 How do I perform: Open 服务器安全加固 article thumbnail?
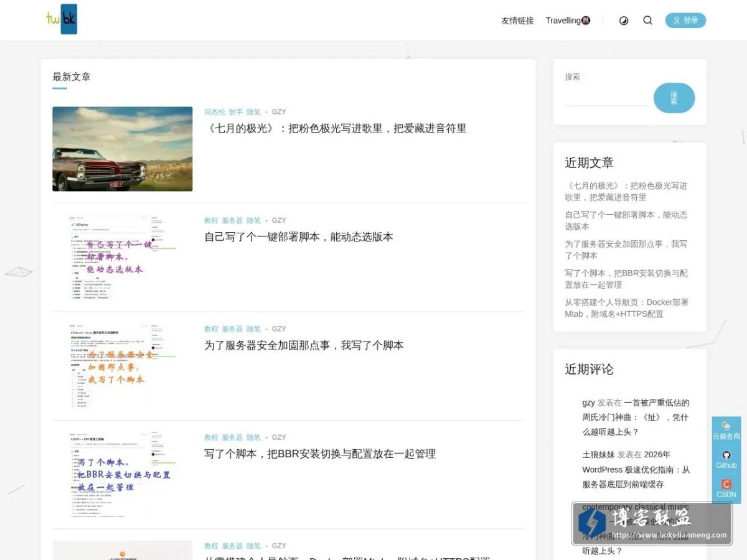pyautogui.click(x=123, y=366)
